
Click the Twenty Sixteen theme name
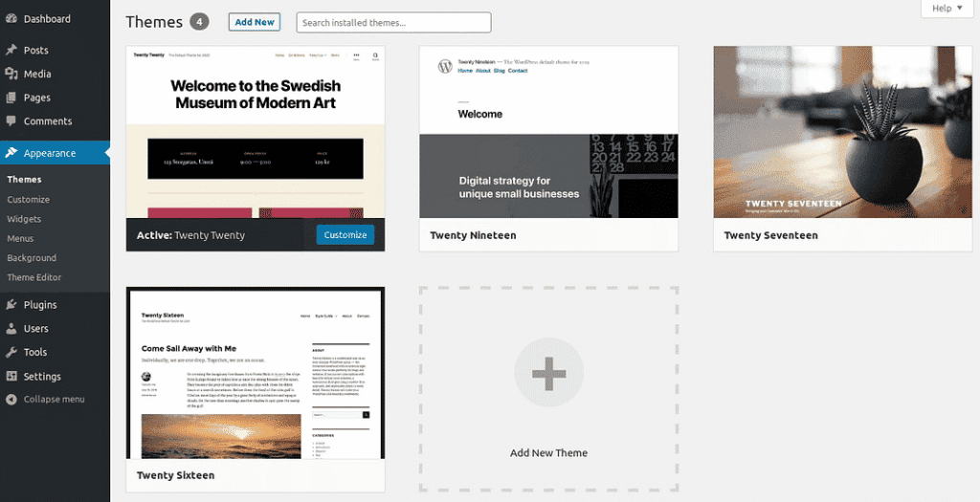point(176,475)
